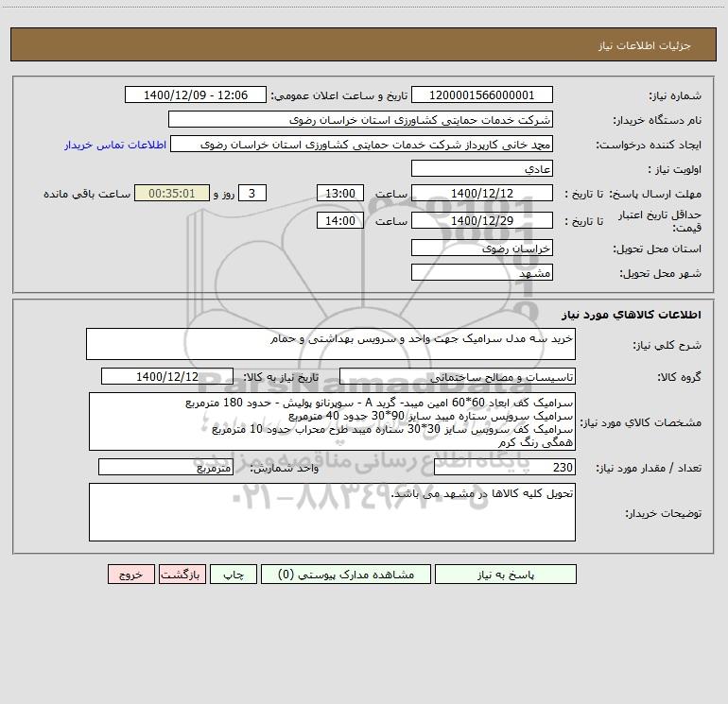
Task: Click the 'حداقل تاریخ اعتبار قیمت:' label
Action: (660, 221)
